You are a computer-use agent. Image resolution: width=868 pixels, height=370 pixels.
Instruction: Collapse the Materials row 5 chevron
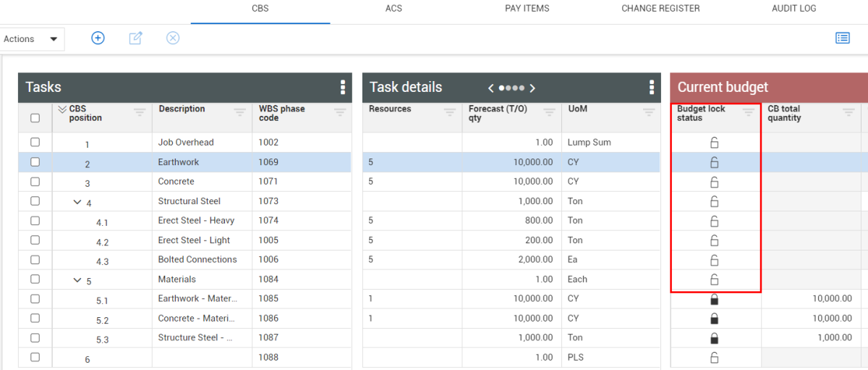pos(77,280)
